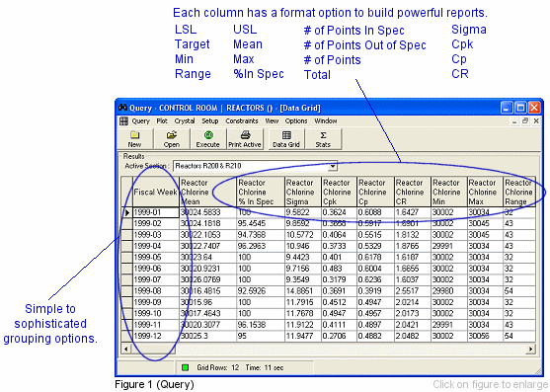Click the Reactor Chlorine CR column header
Viewport: 550px width, 392px height.
coord(413,192)
